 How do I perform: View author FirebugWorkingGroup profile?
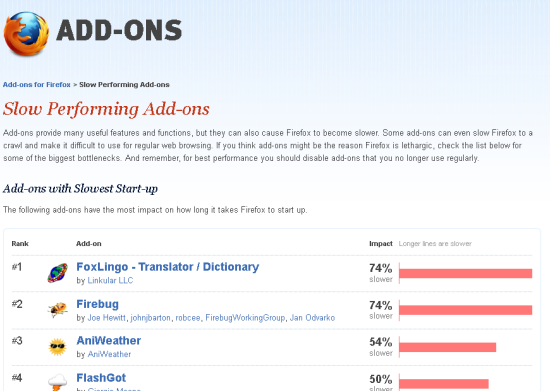(245, 318)
